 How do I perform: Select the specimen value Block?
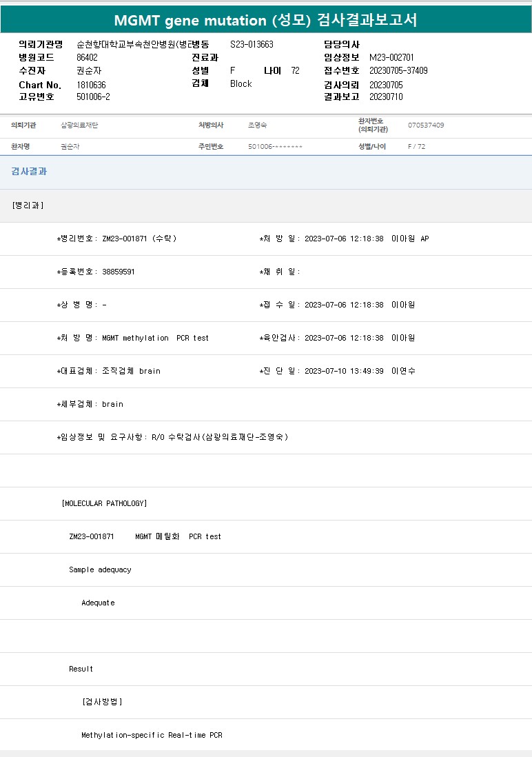(241, 84)
